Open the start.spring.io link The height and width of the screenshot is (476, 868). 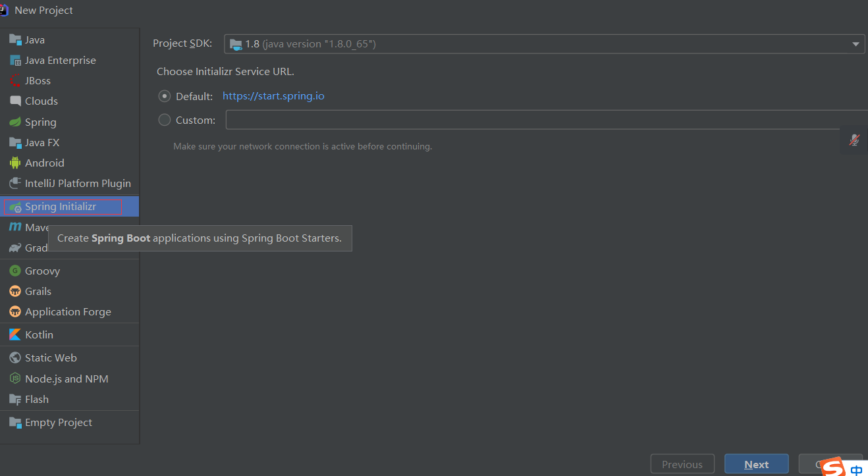pos(273,95)
